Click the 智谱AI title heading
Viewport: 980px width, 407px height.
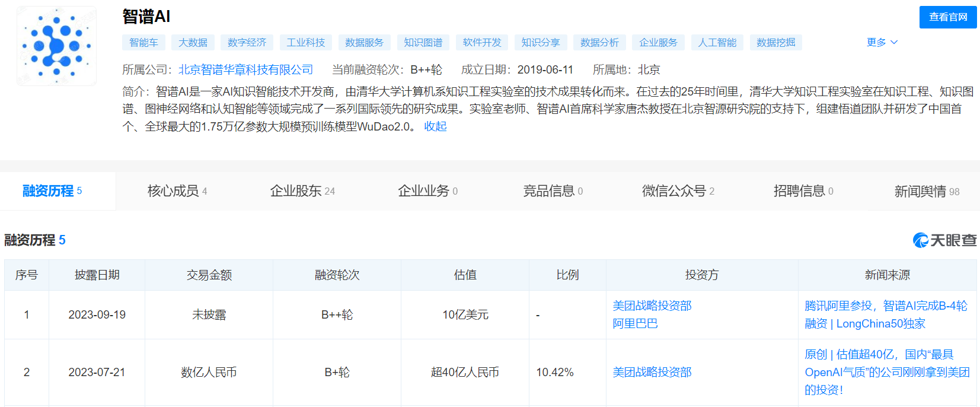[146, 17]
